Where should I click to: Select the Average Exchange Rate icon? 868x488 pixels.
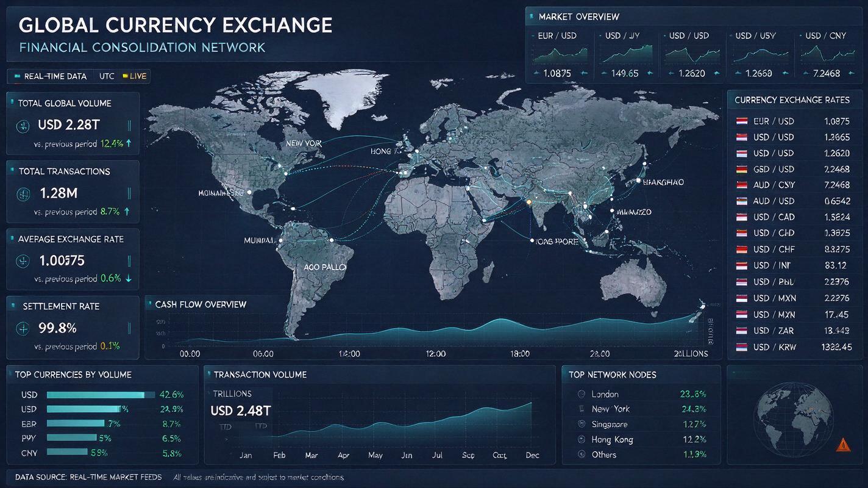coord(23,261)
